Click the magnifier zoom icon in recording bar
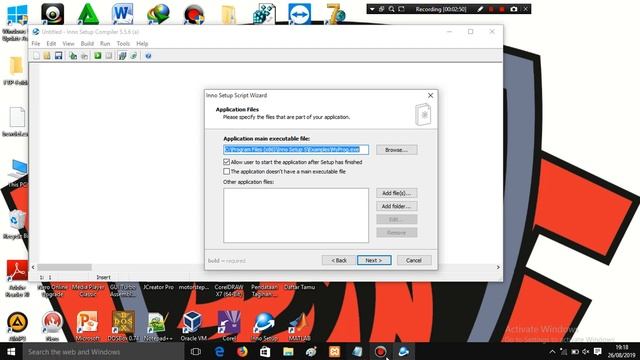The image size is (640, 360). (x=391, y=9)
